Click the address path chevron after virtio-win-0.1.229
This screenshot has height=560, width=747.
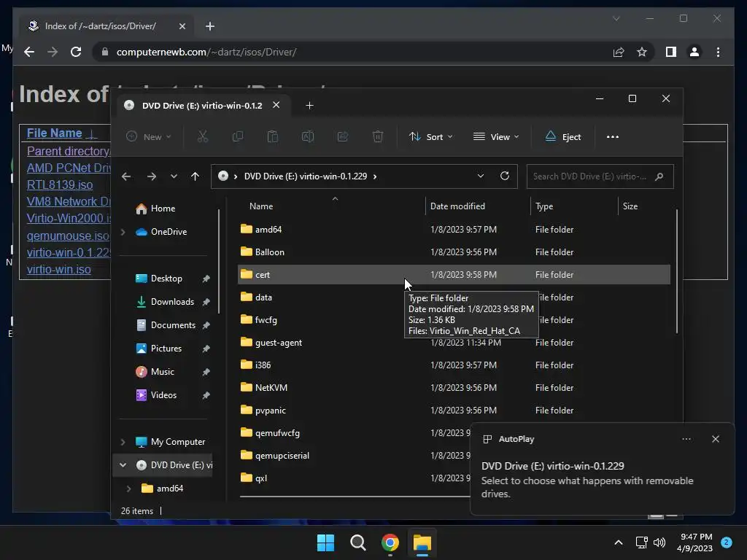point(375,176)
